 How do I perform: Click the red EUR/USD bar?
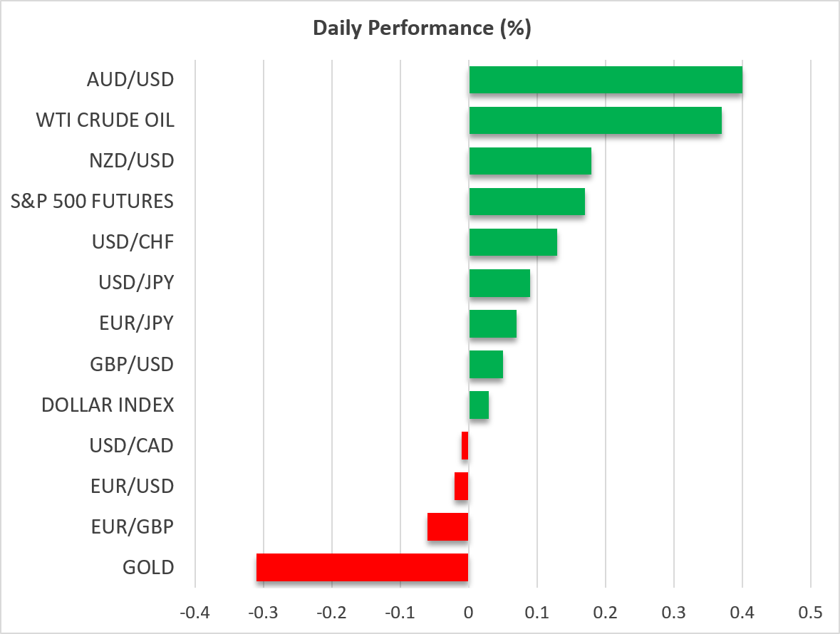461,487
